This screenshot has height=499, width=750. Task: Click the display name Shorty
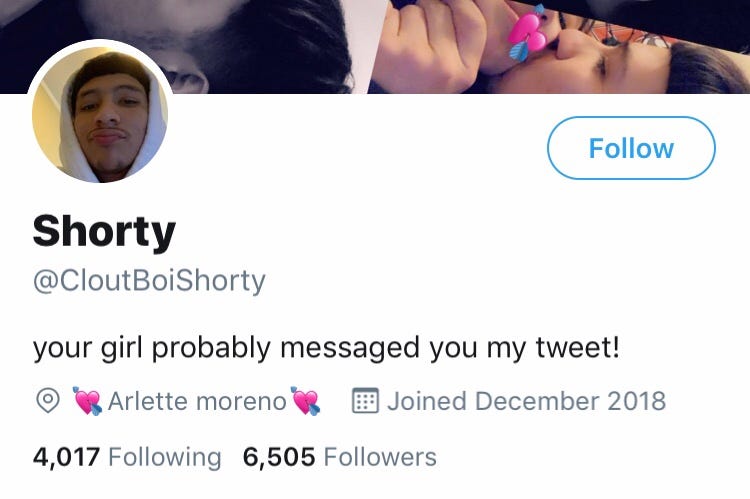(x=104, y=232)
